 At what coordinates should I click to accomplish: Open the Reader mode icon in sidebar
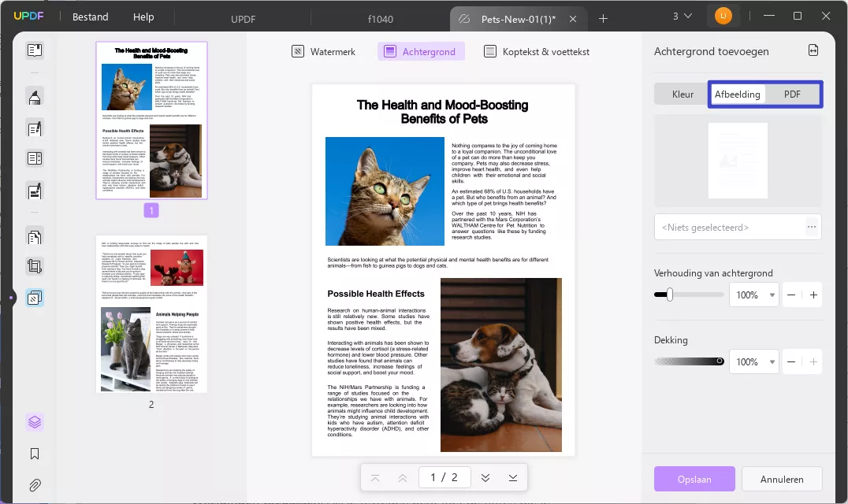(x=35, y=50)
